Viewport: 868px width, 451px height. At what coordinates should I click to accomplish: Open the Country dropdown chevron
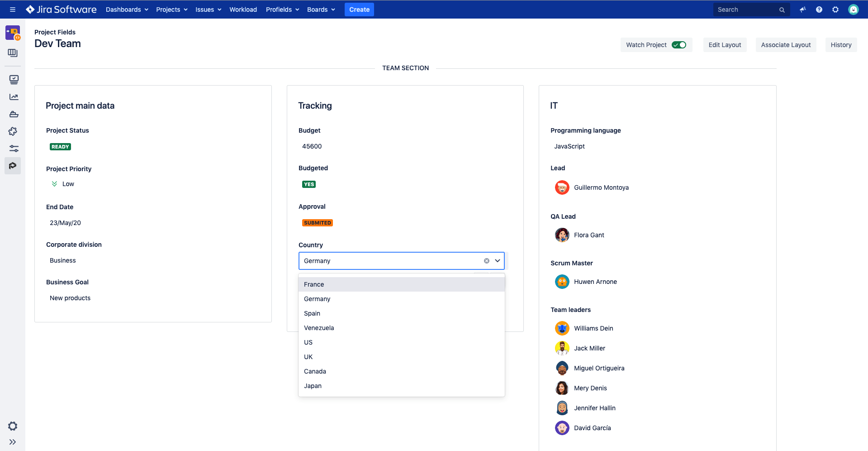coord(497,260)
